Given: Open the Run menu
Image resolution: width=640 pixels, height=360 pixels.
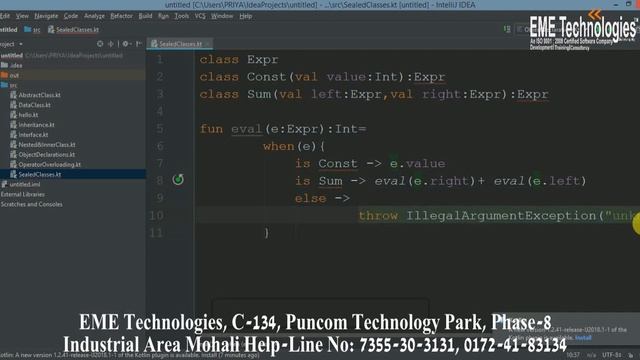Looking at the screenshot, I should click(x=163, y=16).
